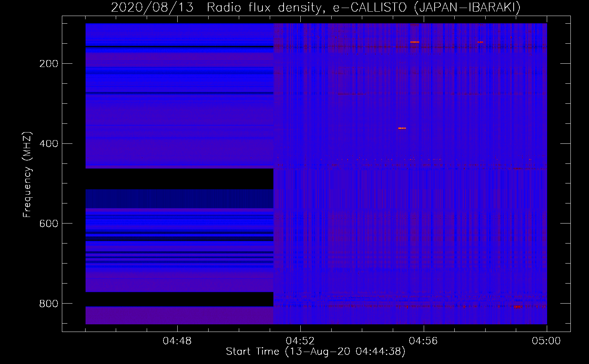Pick the "600" frequency tick label
The height and width of the screenshot is (364, 589).
click(x=49, y=223)
